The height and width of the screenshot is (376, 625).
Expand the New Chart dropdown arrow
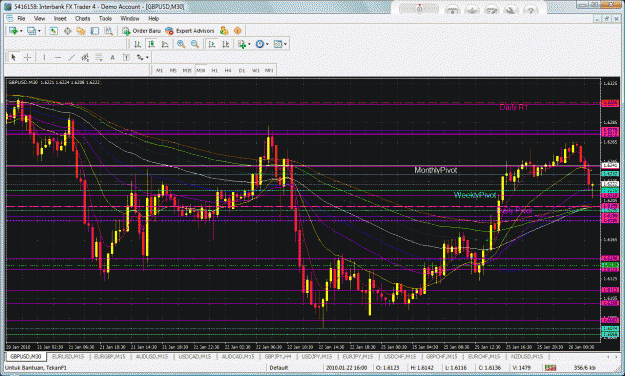click(21, 31)
